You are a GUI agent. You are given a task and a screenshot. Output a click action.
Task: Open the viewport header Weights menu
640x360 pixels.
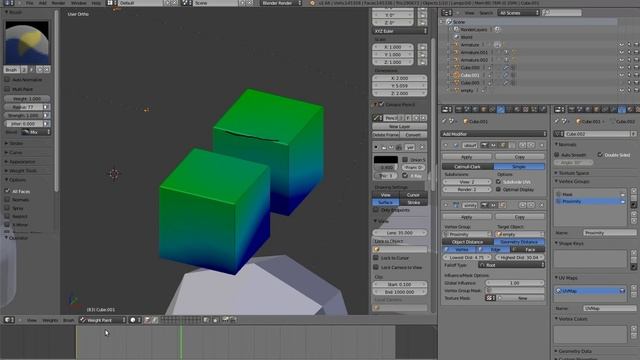coord(50,320)
